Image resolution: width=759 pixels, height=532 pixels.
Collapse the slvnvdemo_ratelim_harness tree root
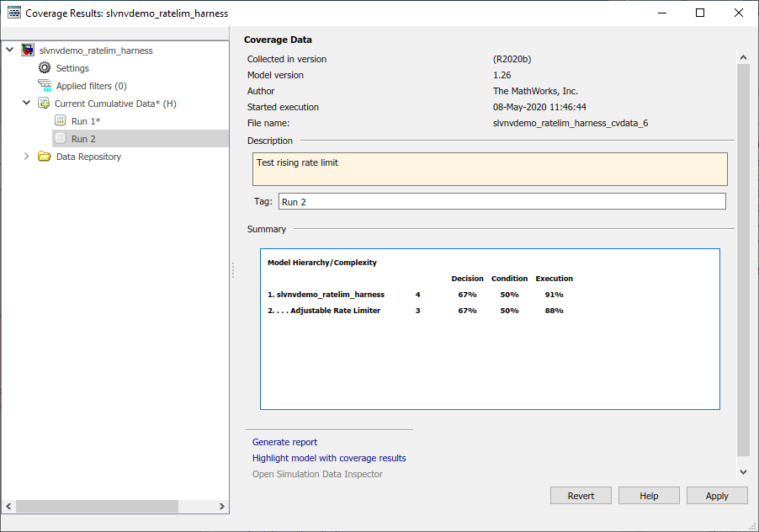click(10, 51)
